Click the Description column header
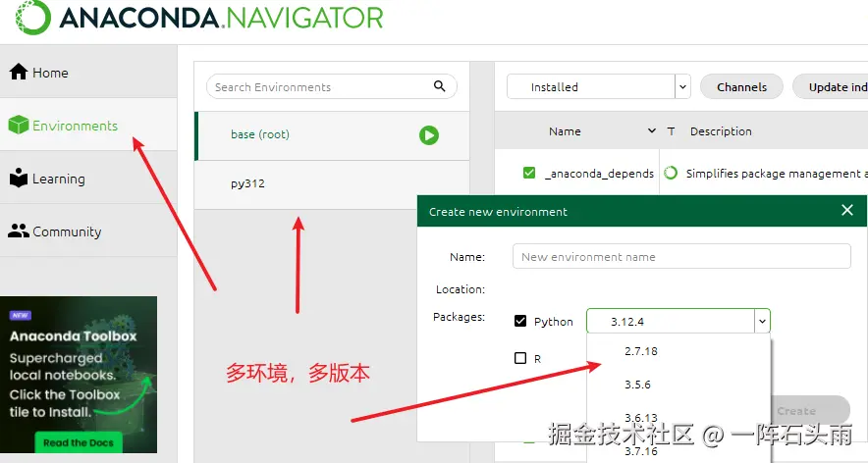 pos(721,131)
